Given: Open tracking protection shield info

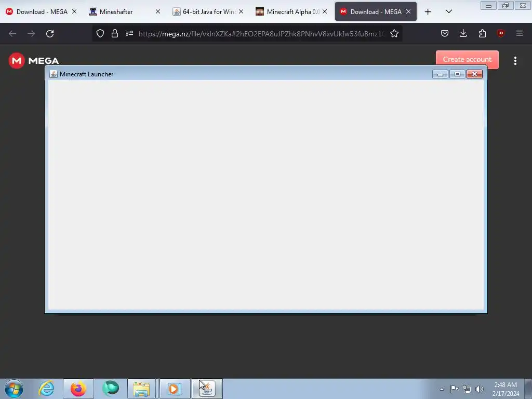Looking at the screenshot, I should pyautogui.click(x=100, y=33).
